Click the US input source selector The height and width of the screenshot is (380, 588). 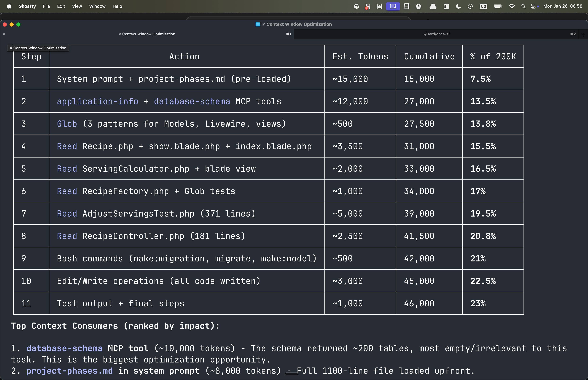point(483,6)
